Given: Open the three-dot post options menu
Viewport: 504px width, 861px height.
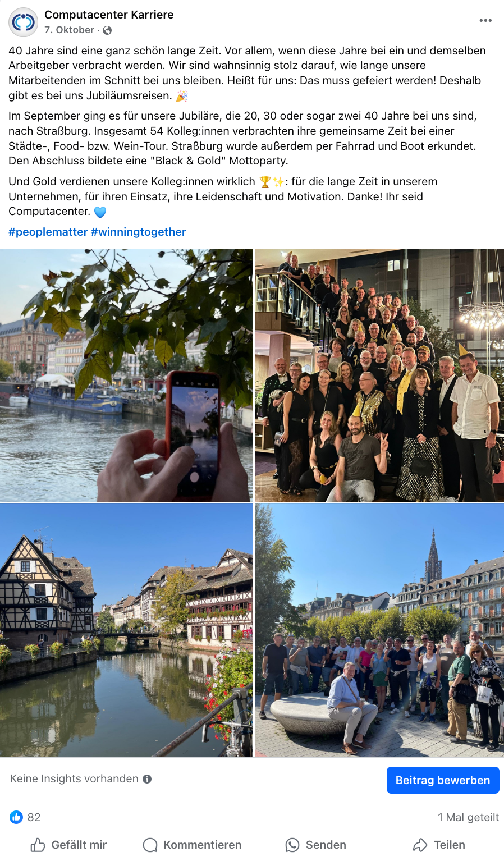Looking at the screenshot, I should 485,20.
